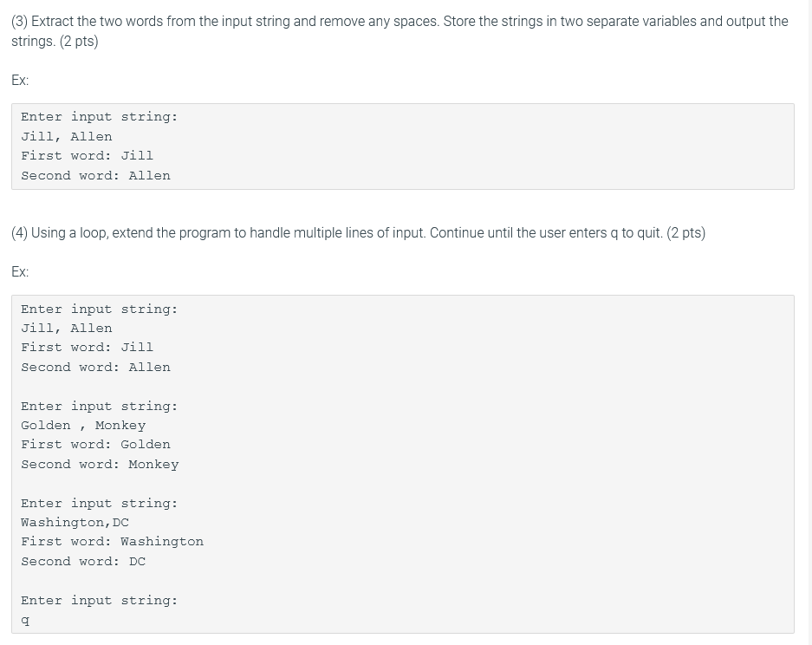Click 'Washington,DC' input line
812x645 pixels.
pos(75,523)
